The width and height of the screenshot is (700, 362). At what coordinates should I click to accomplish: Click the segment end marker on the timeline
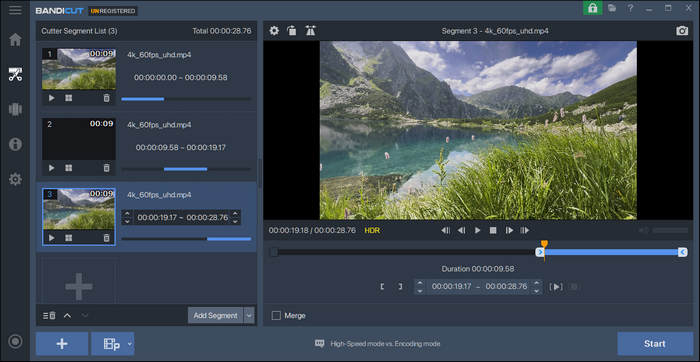click(683, 252)
